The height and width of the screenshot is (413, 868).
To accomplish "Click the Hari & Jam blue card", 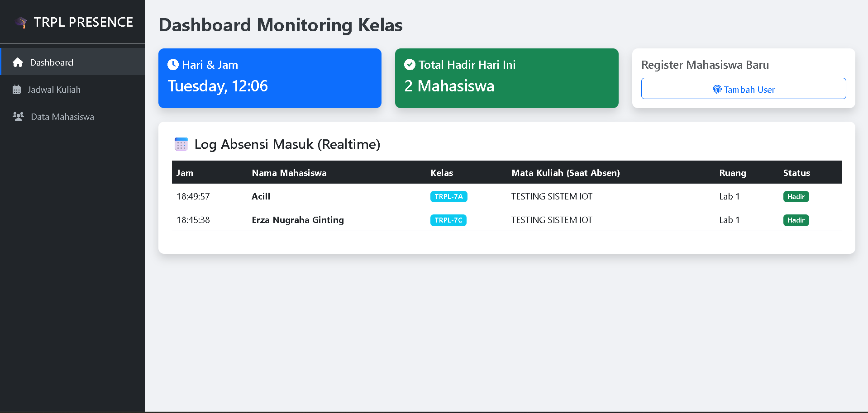I will tap(270, 78).
